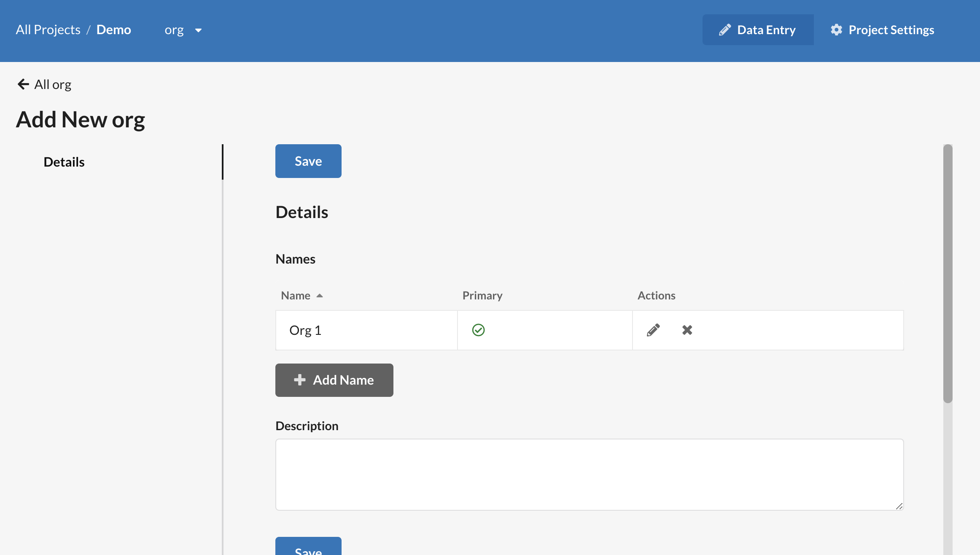Open the Demo project breadcrumb
The height and width of the screenshot is (555, 980).
pos(114,30)
